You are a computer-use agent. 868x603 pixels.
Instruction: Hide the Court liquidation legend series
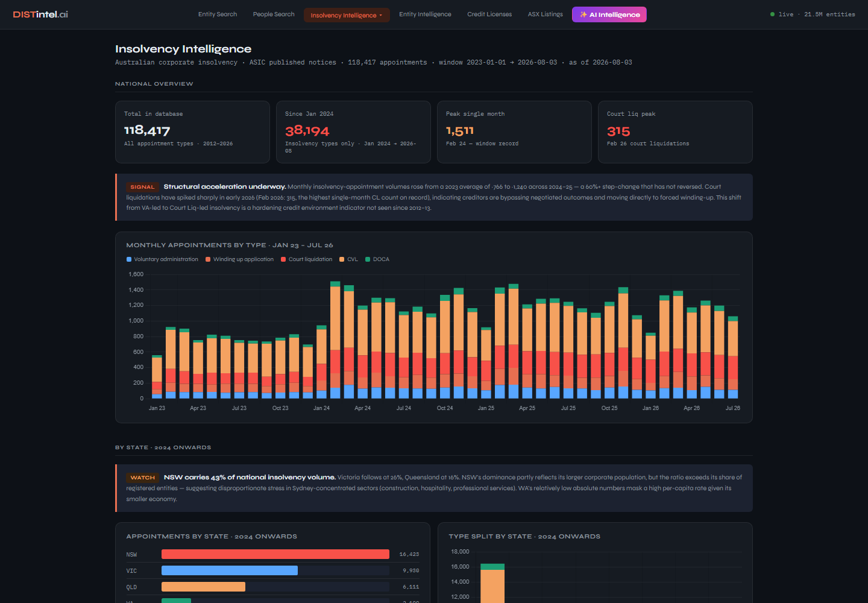tap(306, 259)
